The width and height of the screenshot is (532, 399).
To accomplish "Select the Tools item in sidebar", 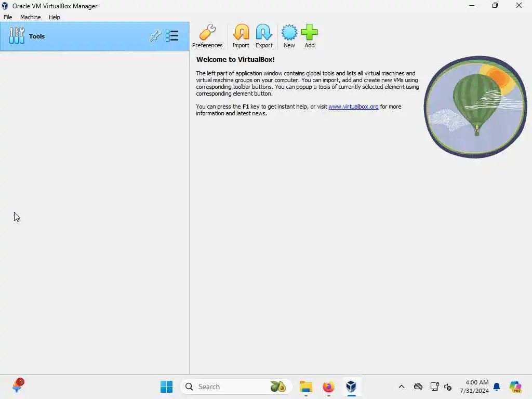I will click(x=95, y=36).
